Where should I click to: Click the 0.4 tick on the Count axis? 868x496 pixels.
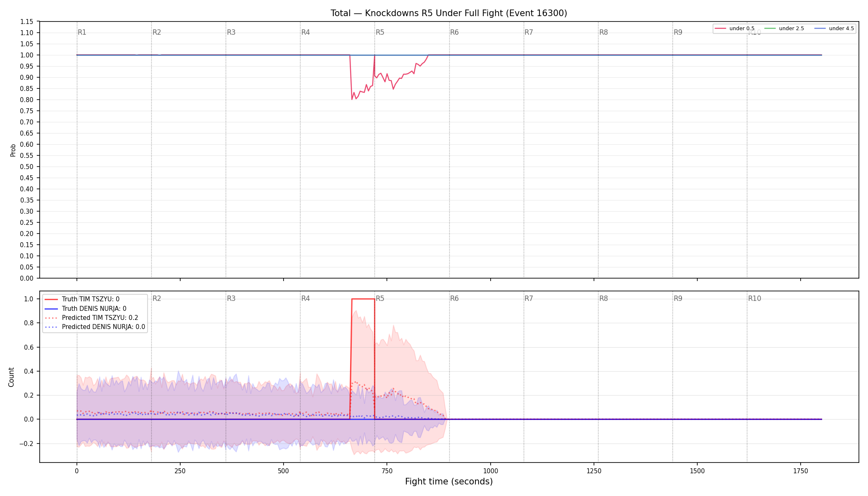point(29,372)
